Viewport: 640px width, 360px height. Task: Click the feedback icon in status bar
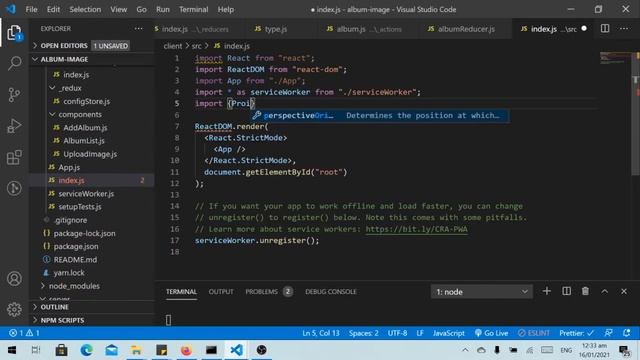coord(608,333)
